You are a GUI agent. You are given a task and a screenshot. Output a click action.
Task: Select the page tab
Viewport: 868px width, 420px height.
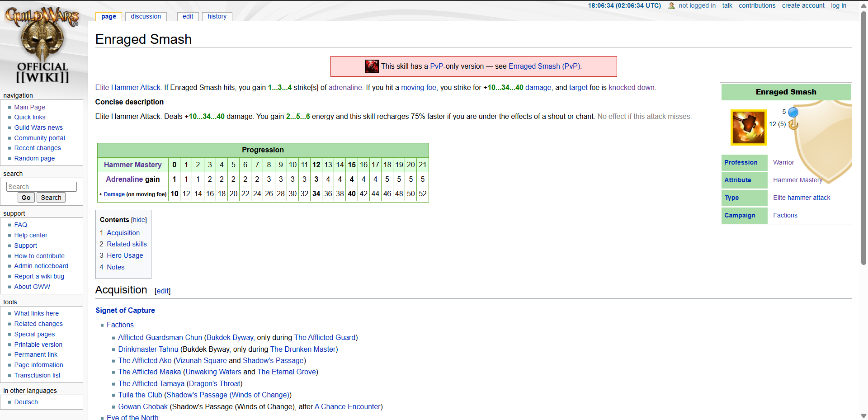point(108,16)
